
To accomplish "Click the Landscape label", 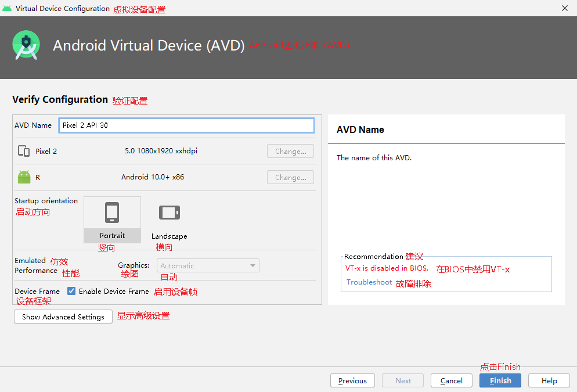I will pos(170,236).
